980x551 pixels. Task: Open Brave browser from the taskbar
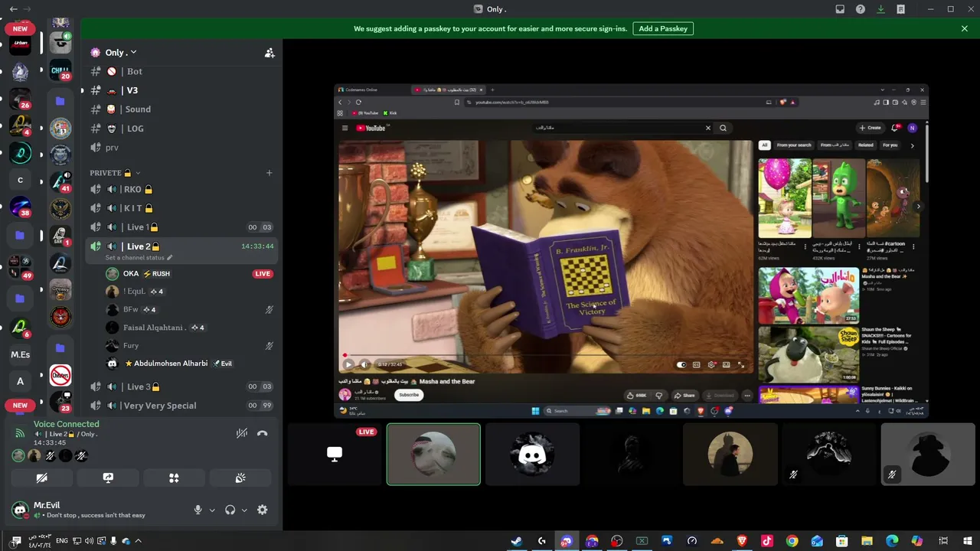click(x=742, y=541)
